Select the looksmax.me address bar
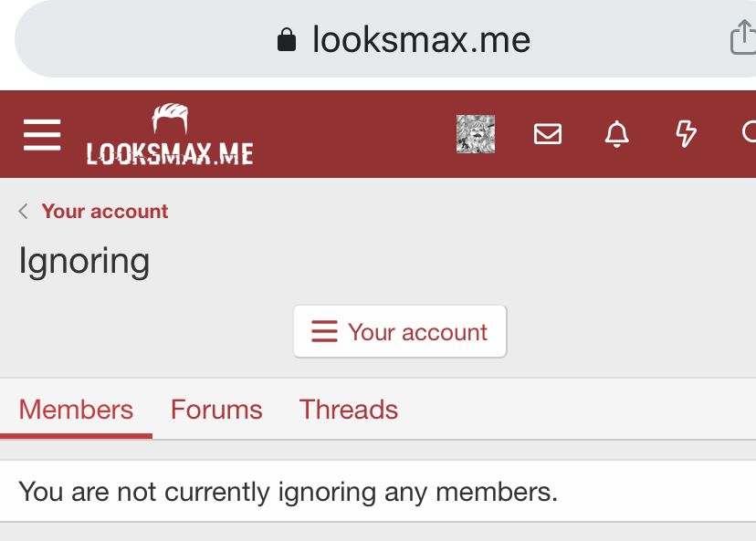756x541 pixels. 385,38
